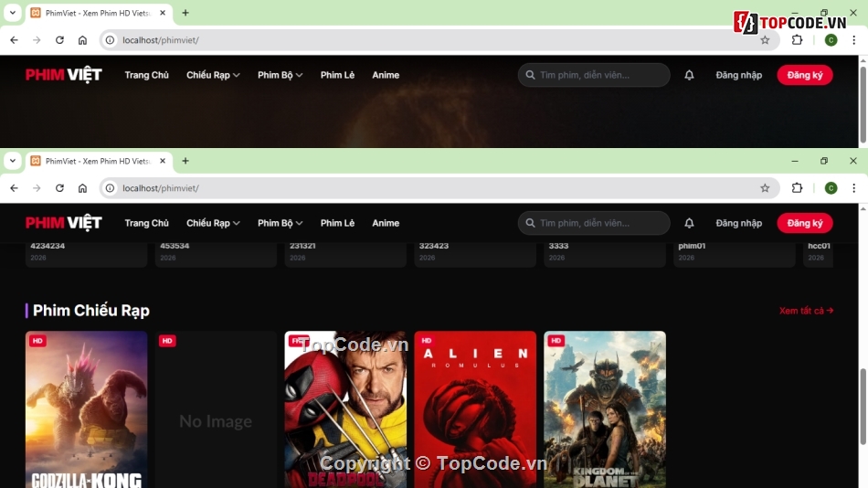Screen dimensions: 868x488
Task: Open Godzilla x Kong movie poster
Action: [x=87, y=410]
